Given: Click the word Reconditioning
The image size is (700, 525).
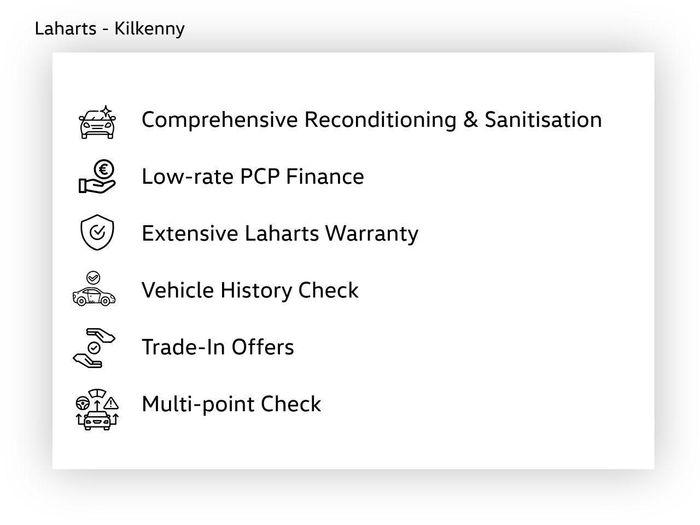Looking at the screenshot, I should coord(380,120).
